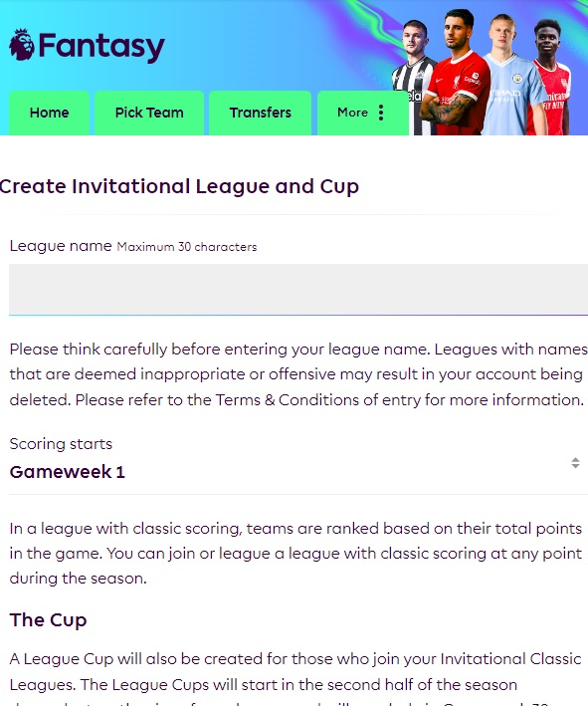Screen dimensions: 588x706
Task: Open the Transfers tab
Action: pos(260,113)
